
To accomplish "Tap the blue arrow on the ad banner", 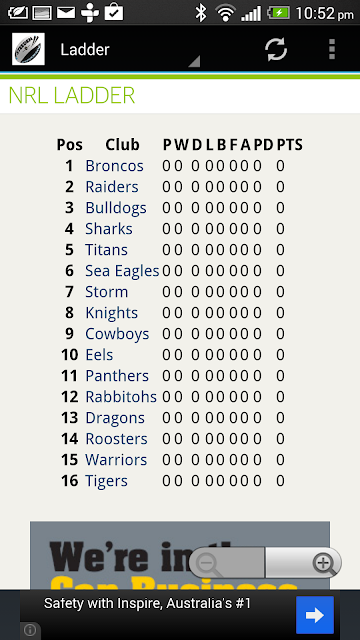I will [x=315, y=615].
